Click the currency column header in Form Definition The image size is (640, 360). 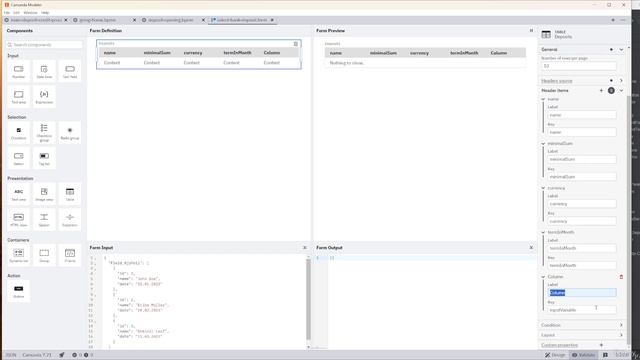(193, 53)
